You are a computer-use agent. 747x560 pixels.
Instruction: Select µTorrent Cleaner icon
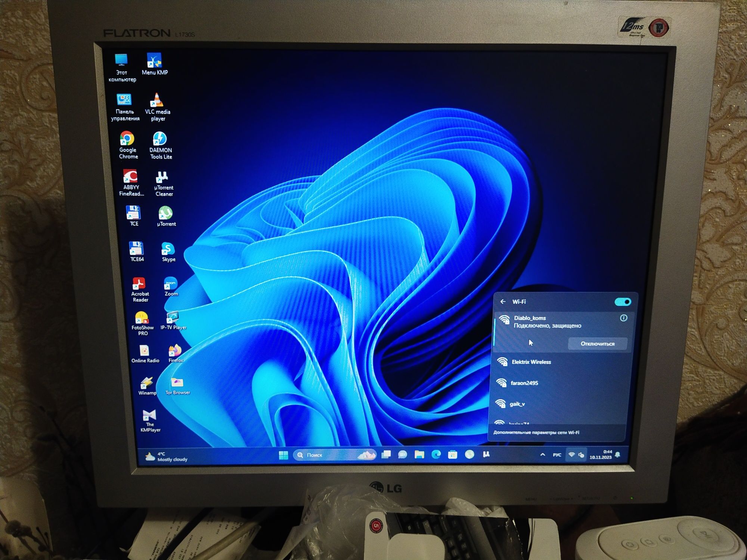click(164, 184)
